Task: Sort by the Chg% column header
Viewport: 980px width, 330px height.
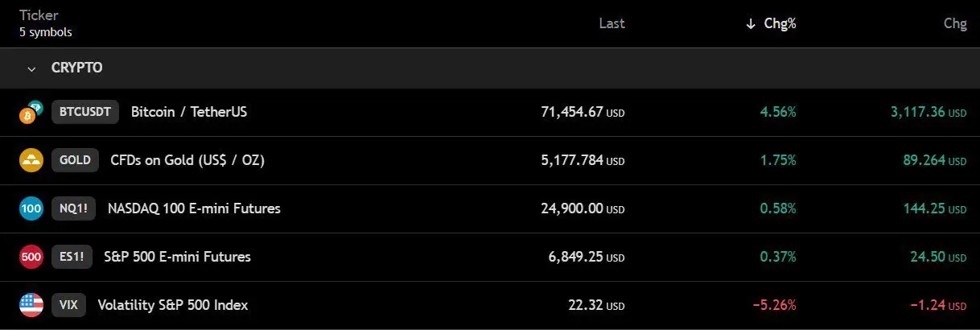Action: (x=772, y=23)
